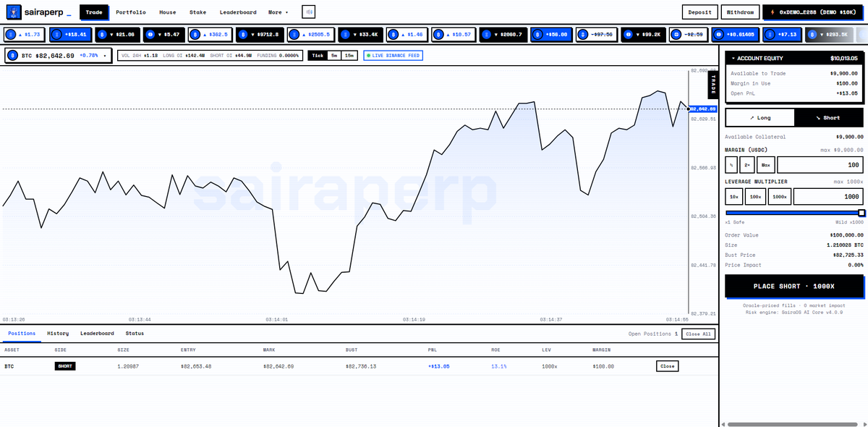Open the Trade page
The width and height of the screenshot is (868, 427).
(x=94, y=12)
